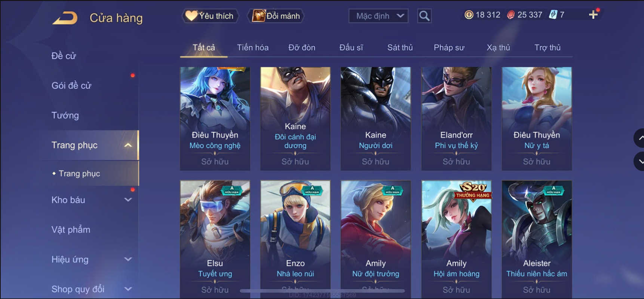Tap the golden back arrow icon

[x=65, y=18]
